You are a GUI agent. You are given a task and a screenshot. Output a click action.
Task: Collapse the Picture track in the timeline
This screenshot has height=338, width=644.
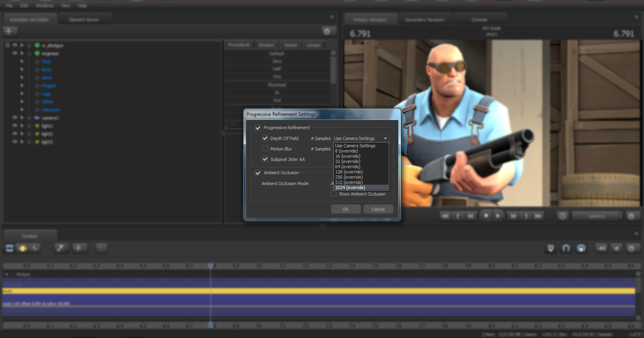point(7,274)
